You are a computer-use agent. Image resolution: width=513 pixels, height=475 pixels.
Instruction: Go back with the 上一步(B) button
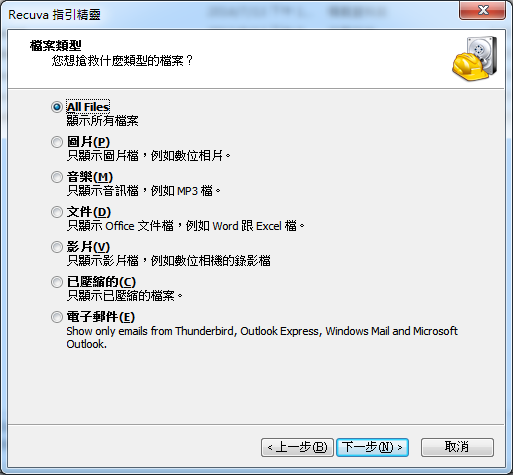tap(297, 447)
